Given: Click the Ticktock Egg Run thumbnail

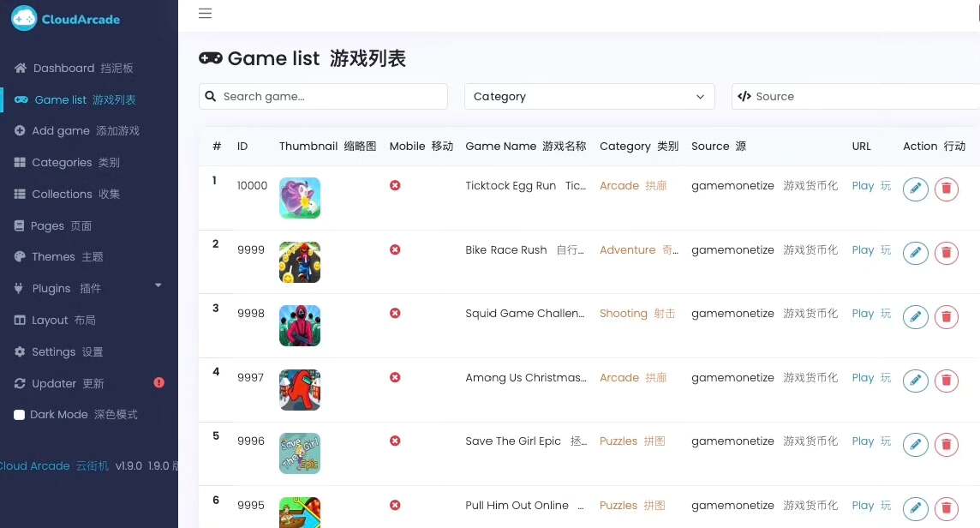Looking at the screenshot, I should pos(300,198).
